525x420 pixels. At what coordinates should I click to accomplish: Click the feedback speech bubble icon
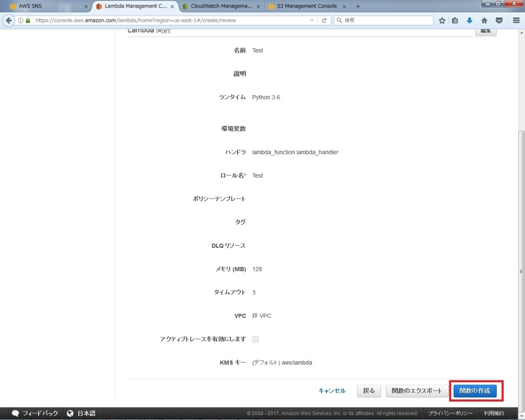pos(15,413)
